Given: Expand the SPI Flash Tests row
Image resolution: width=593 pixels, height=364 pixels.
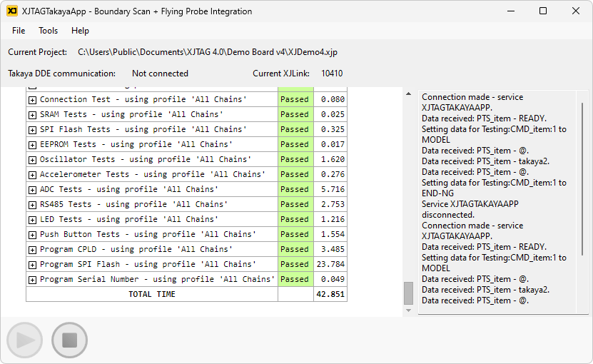Looking at the screenshot, I should 32,130.
